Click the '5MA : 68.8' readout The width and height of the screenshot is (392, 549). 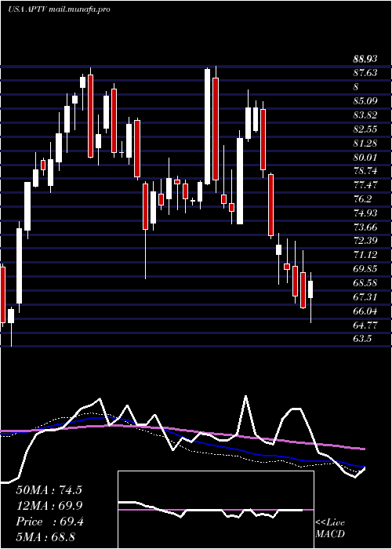tap(45, 537)
